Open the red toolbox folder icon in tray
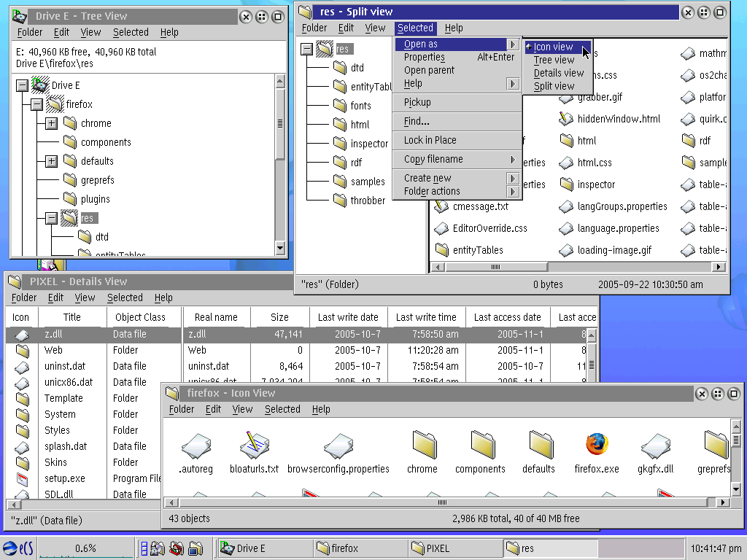The height and width of the screenshot is (560, 747). pyautogui.click(x=177, y=548)
